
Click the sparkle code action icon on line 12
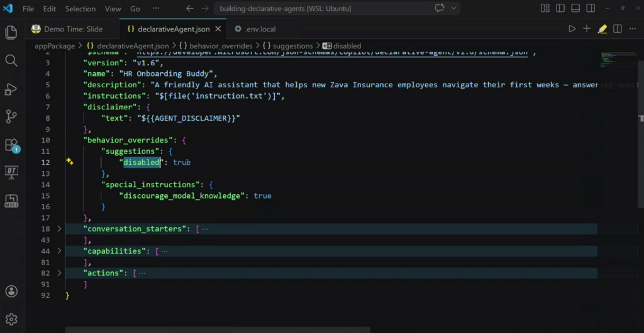pyautogui.click(x=70, y=162)
